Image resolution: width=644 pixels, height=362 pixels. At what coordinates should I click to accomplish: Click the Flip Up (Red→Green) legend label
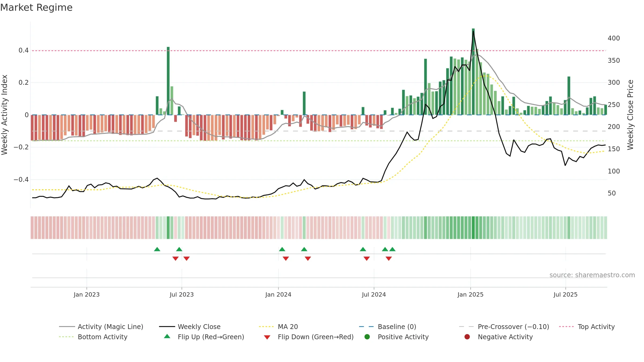pos(211,337)
